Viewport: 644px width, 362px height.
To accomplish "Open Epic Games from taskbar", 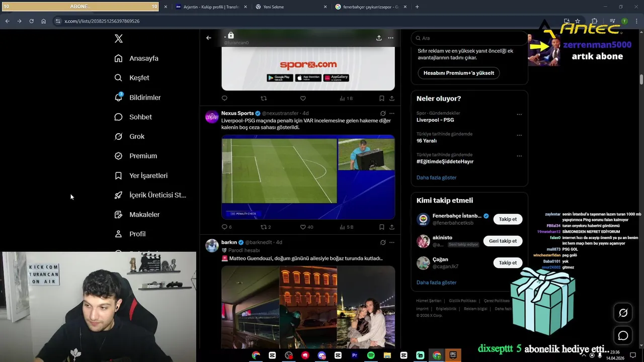I will point(453,355).
